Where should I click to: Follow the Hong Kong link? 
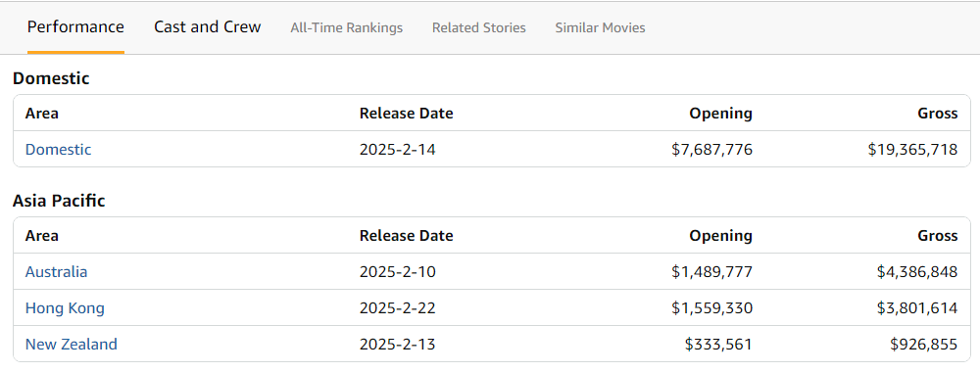[65, 308]
